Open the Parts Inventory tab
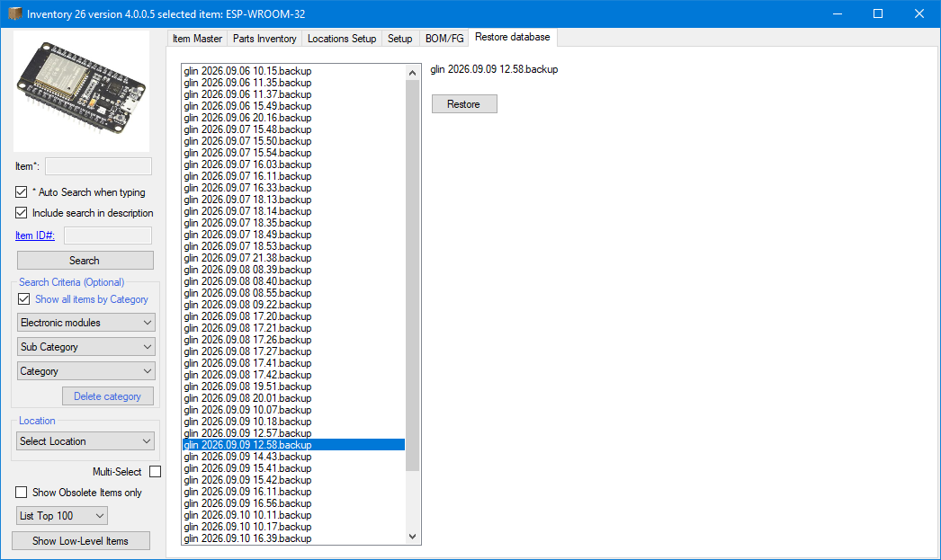Viewport: 941px width, 560px height. 264,39
